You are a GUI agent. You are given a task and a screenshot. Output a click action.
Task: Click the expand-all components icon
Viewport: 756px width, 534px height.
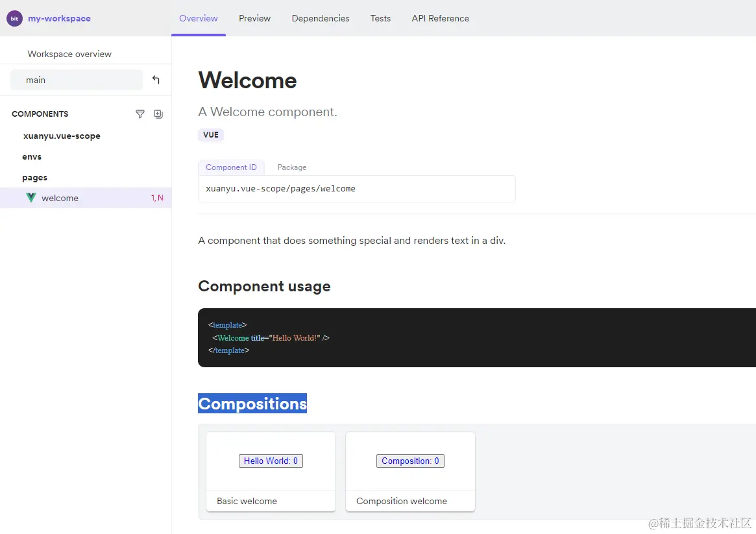(158, 114)
